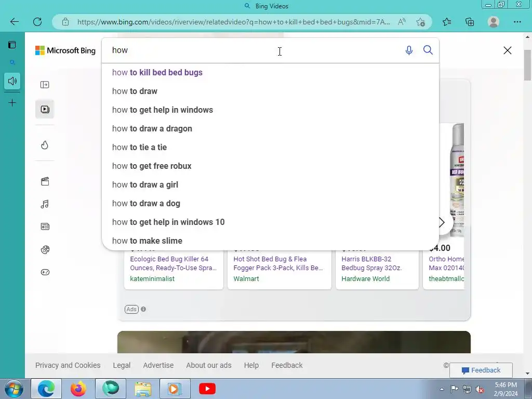The height and width of the screenshot is (399, 532).
Task: Play the video thumbnail below the ads
Action: (294, 342)
